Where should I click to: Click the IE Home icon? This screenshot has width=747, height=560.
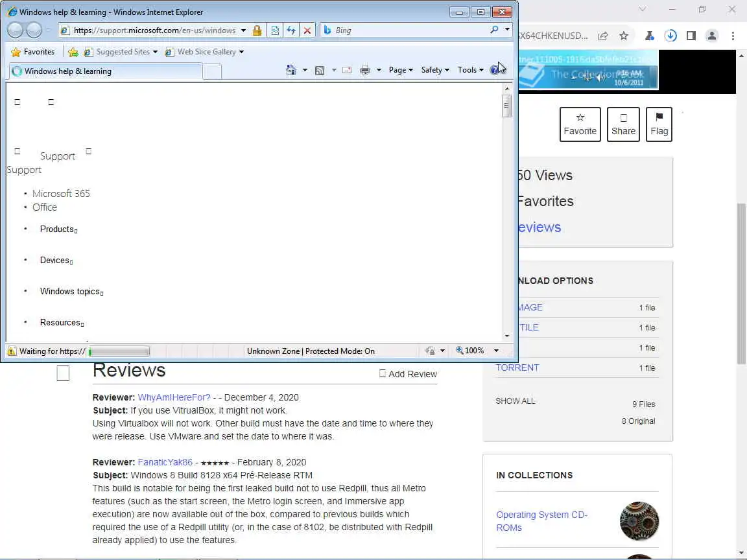(291, 70)
